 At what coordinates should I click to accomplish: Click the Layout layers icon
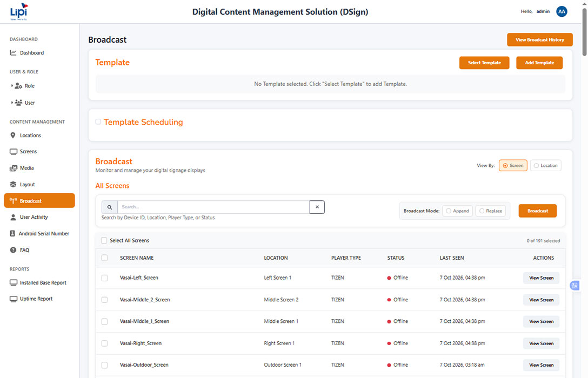click(13, 184)
